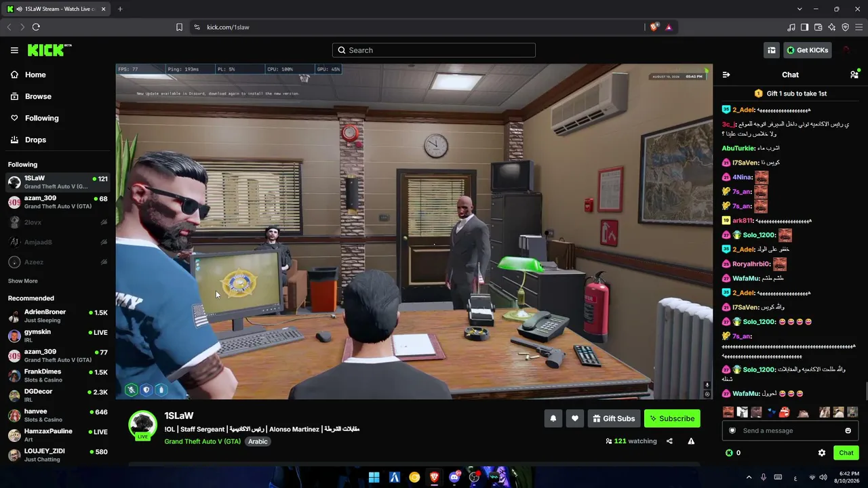Open chat settings gear
868x488 pixels.
[822, 453]
